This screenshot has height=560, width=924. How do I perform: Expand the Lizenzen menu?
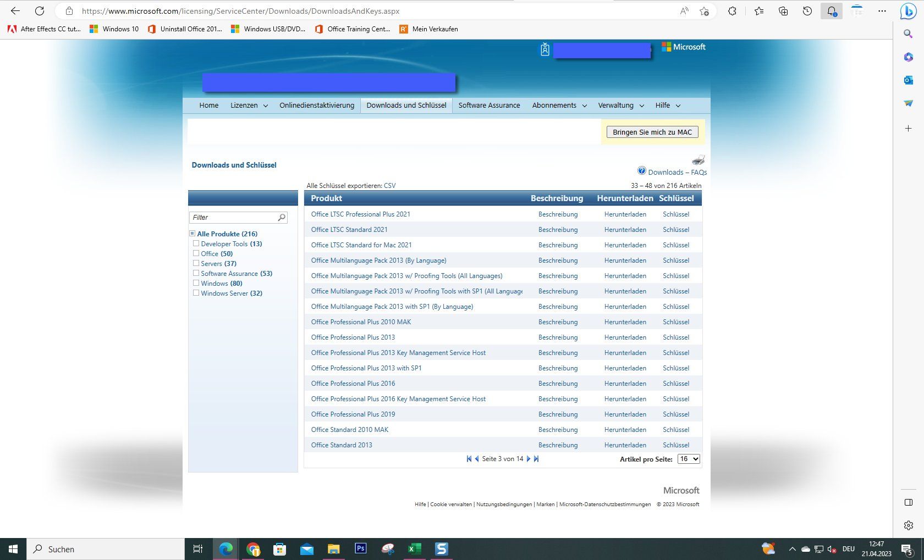249,106
